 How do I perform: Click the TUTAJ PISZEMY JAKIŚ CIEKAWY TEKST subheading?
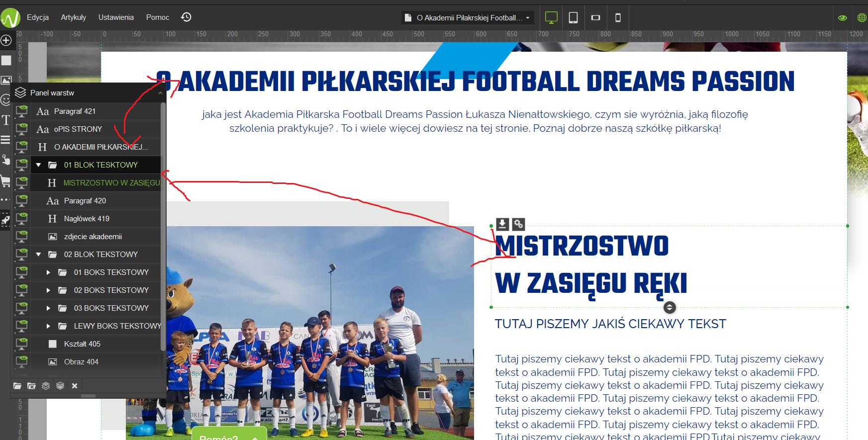tap(610, 324)
